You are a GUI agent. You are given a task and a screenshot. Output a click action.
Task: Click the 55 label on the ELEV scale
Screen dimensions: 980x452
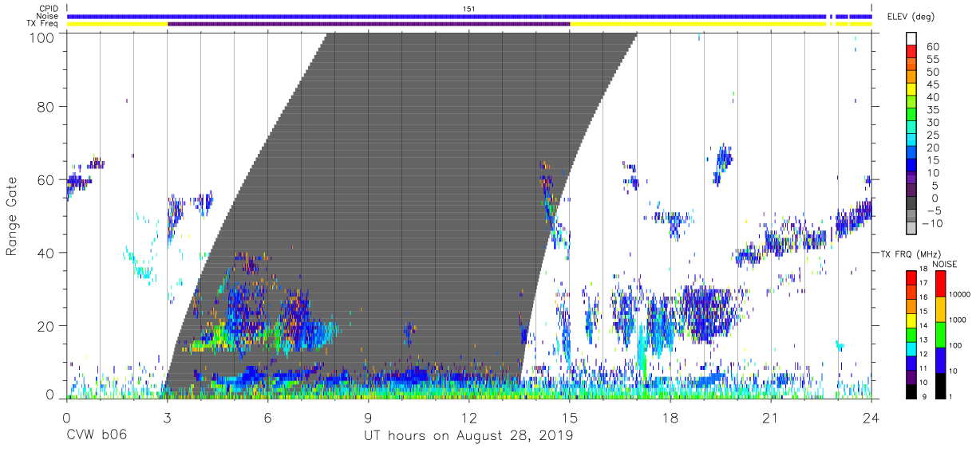coord(931,60)
